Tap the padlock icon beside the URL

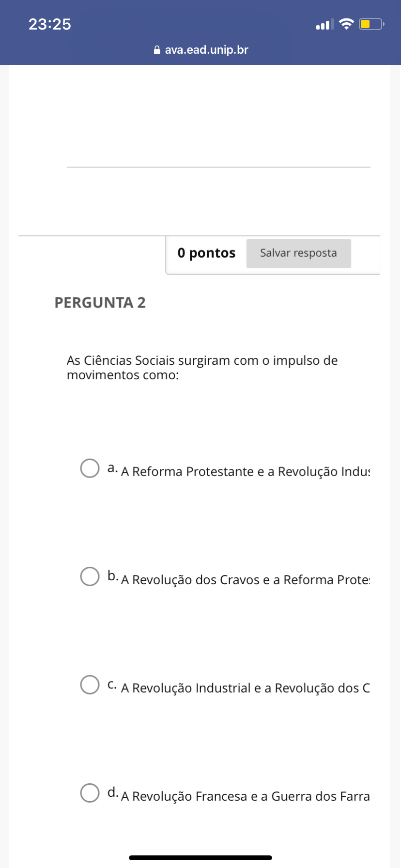156,50
